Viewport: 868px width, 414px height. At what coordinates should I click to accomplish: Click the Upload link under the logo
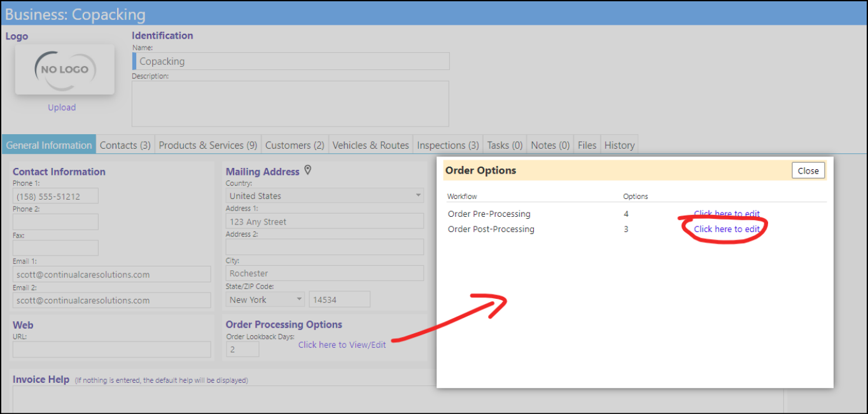click(x=62, y=107)
